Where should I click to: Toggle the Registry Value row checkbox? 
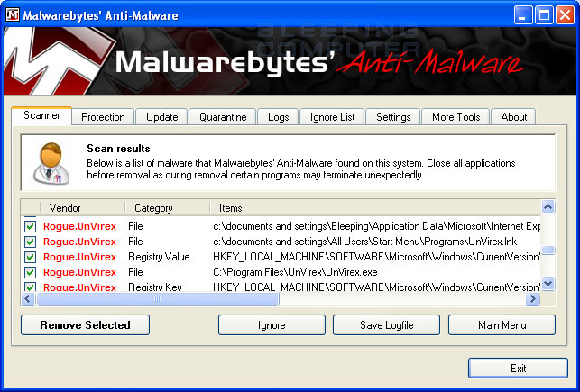[30, 257]
